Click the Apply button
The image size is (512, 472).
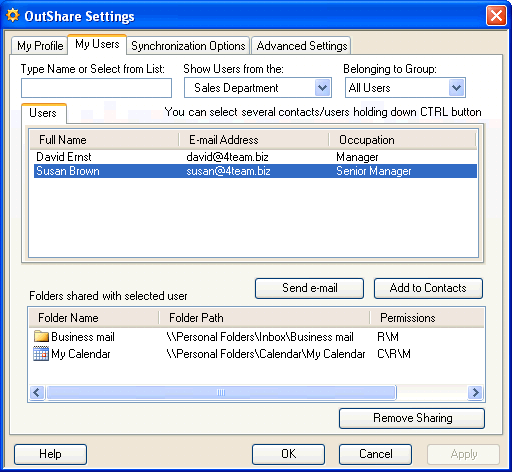point(464,454)
